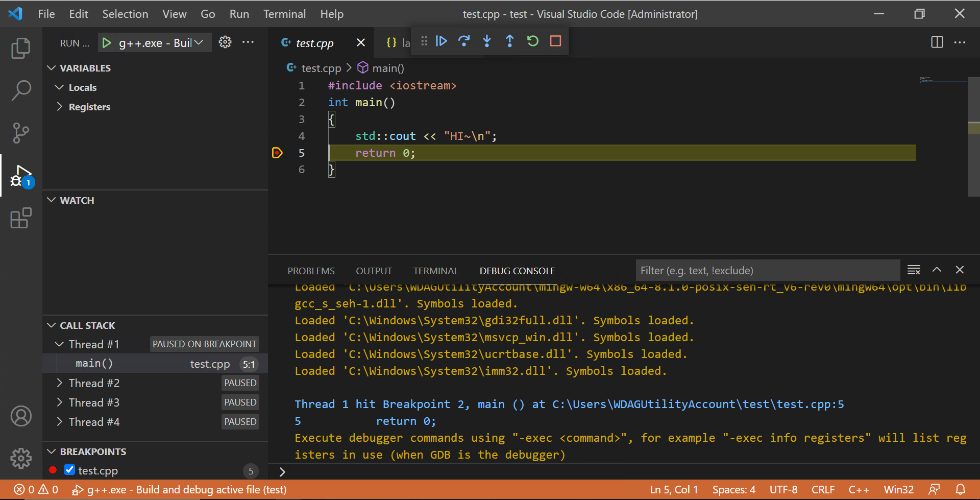980x500 pixels.
Task: Maximize the panel with the chevron up
Action: pyautogui.click(x=937, y=270)
